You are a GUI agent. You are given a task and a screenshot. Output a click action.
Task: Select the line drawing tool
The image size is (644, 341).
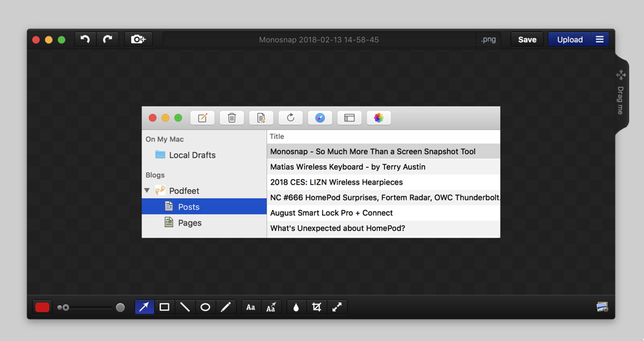pyautogui.click(x=185, y=307)
